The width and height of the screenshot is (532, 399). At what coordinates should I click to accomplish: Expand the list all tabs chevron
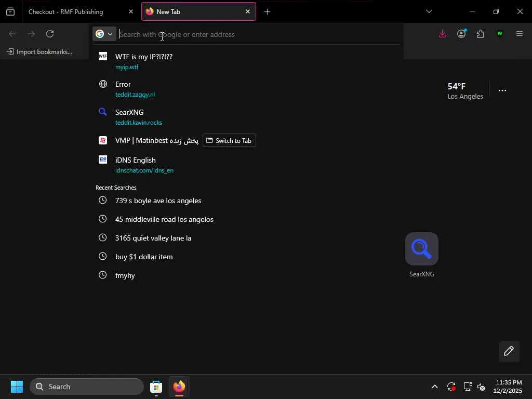click(x=429, y=11)
